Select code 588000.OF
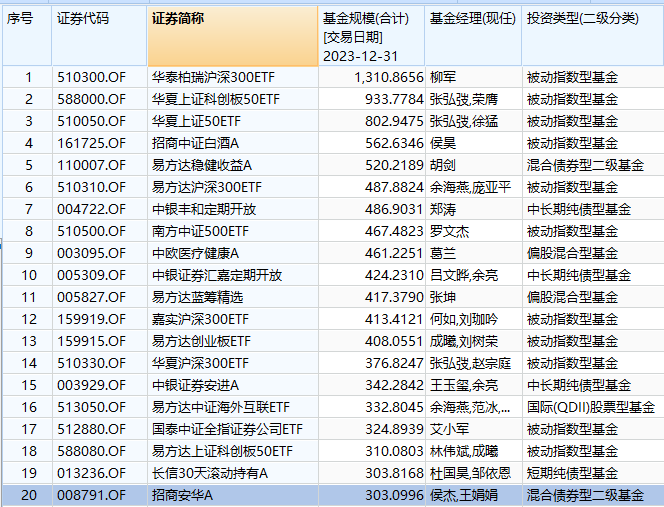 point(91,99)
